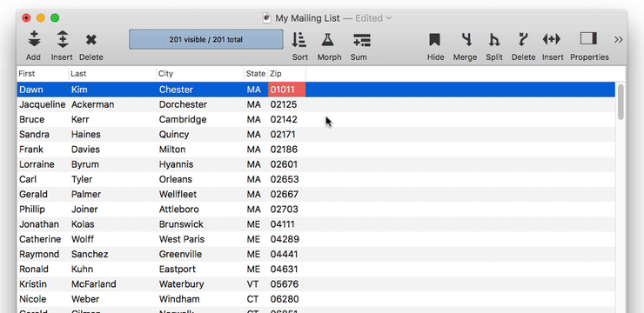The width and height of the screenshot is (644, 313).
Task: Expand the toolbar overflow chevrons
Action: [619, 39]
